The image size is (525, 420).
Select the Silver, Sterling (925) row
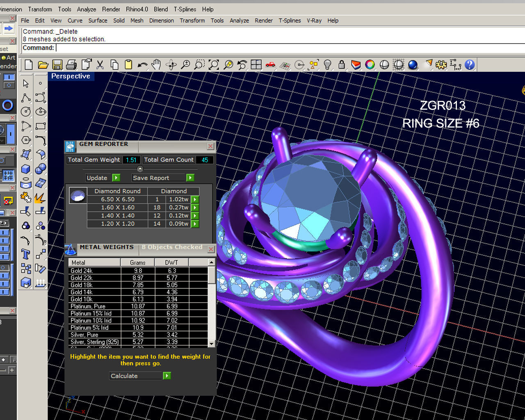tap(138, 342)
